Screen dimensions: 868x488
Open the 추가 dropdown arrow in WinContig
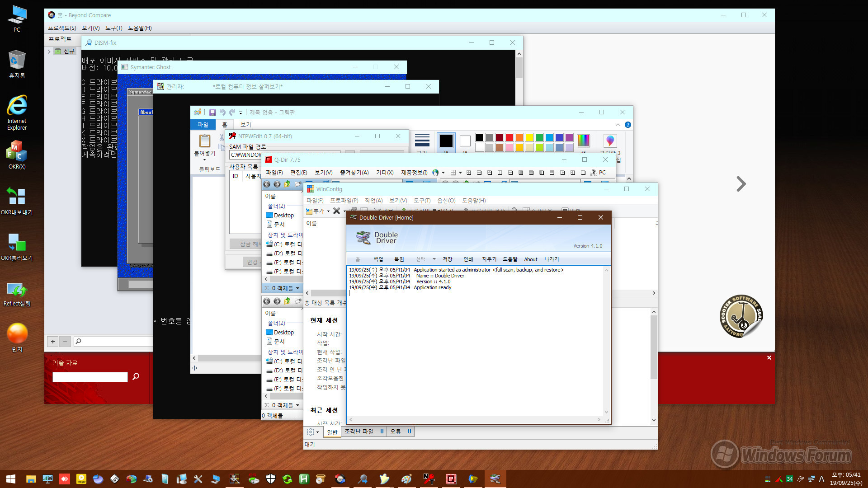[x=328, y=211]
